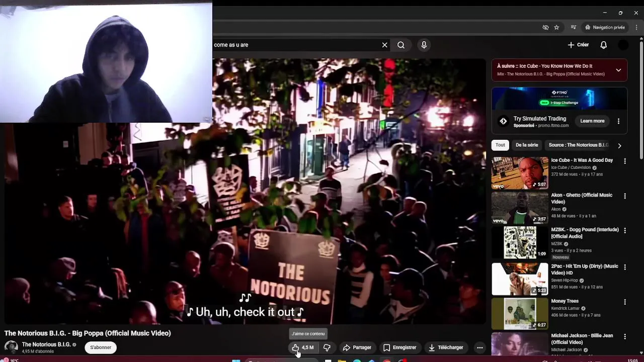This screenshot has width=644, height=362.
Task: Focus the search field containing come as u are
Action: [297, 45]
